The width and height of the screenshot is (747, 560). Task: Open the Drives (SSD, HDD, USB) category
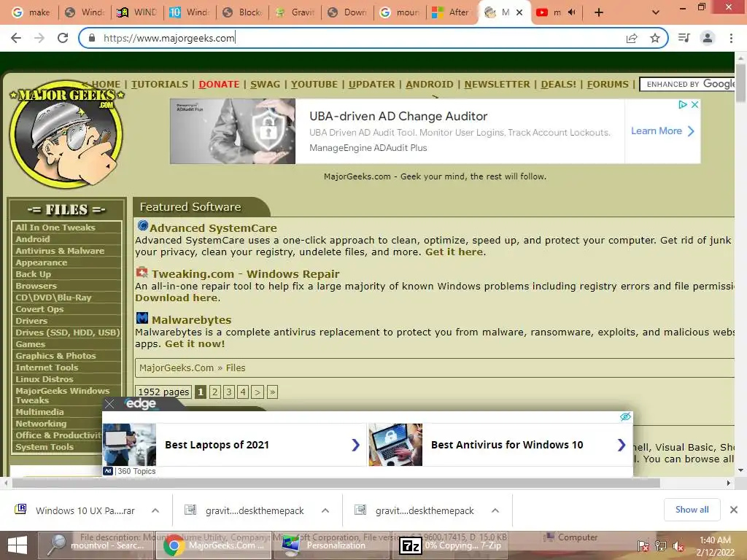[x=66, y=332]
